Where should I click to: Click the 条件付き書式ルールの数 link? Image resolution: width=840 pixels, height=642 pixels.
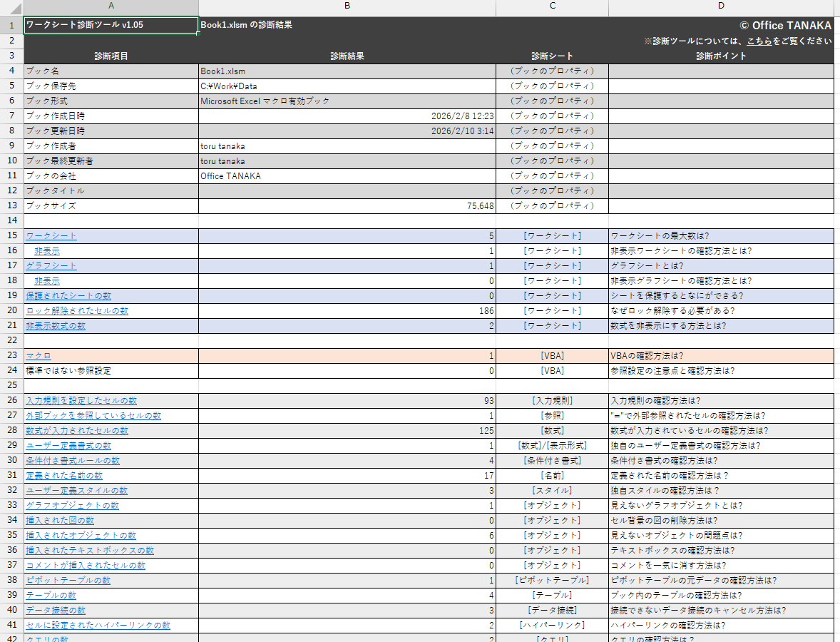tap(72, 461)
